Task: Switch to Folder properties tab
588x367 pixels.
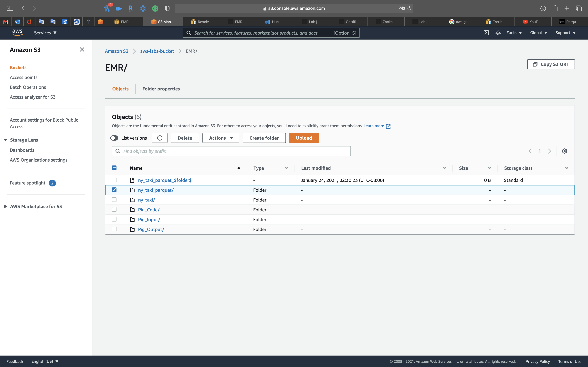Action: coord(161,89)
